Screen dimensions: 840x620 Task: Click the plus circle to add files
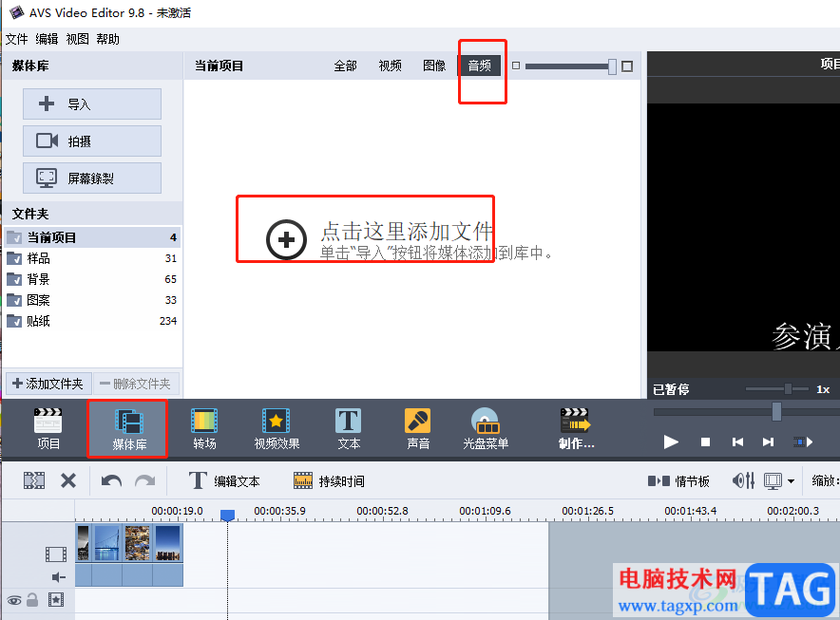pos(286,239)
